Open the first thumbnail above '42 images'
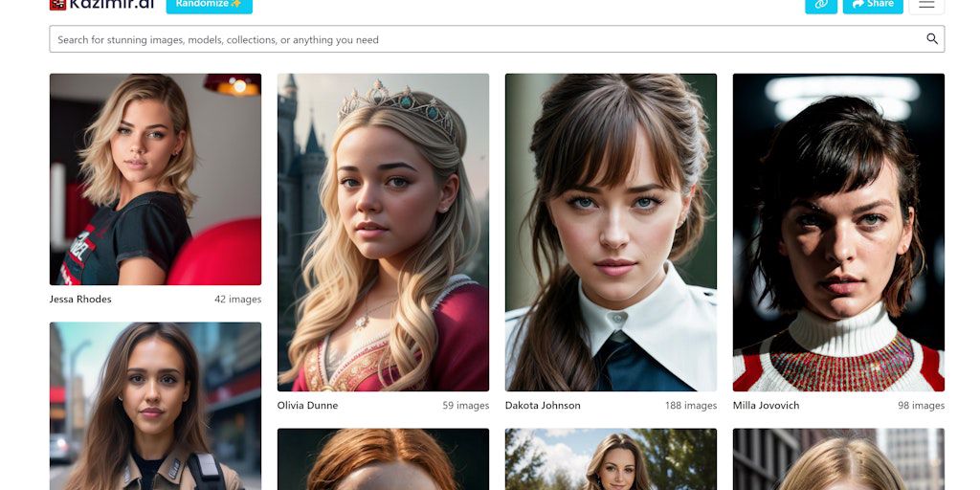 (156, 179)
